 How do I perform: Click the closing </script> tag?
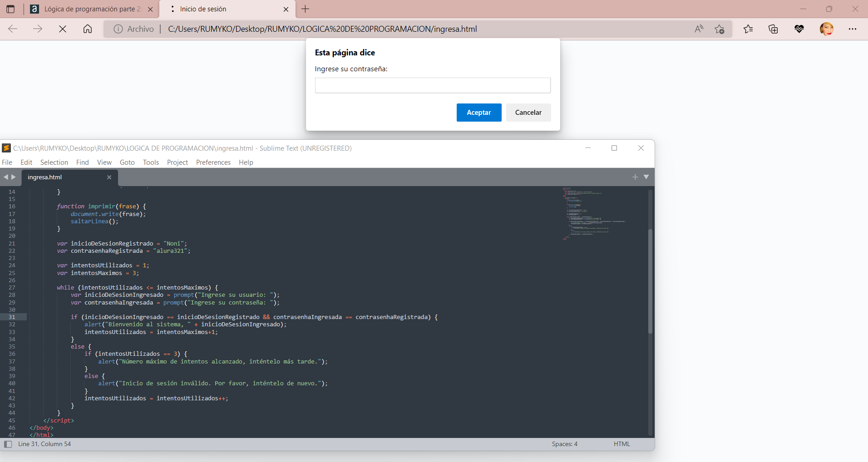[x=59, y=421]
